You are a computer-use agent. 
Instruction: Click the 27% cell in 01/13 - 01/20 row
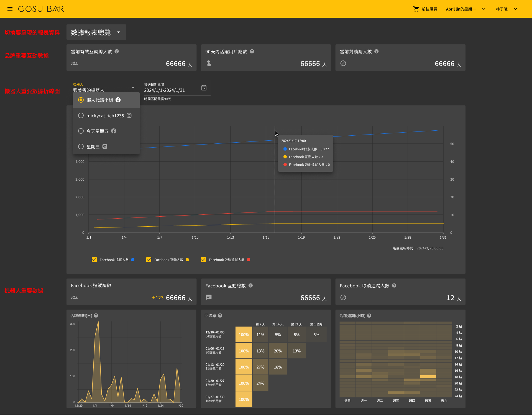click(260, 367)
